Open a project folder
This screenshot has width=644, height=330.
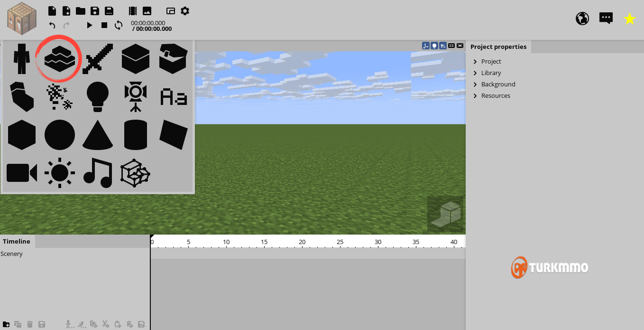click(x=81, y=10)
